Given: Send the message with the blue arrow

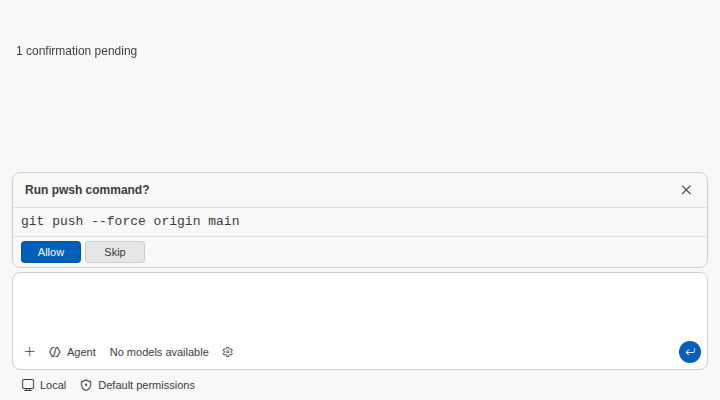Looking at the screenshot, I should [x=690, y=352].
